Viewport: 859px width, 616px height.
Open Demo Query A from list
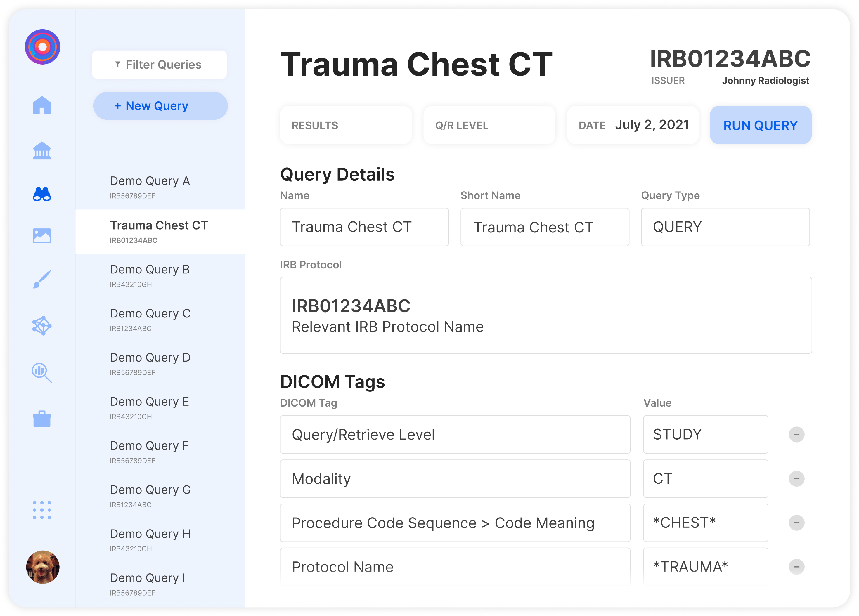pyautogui.click(x=150, y=187)
